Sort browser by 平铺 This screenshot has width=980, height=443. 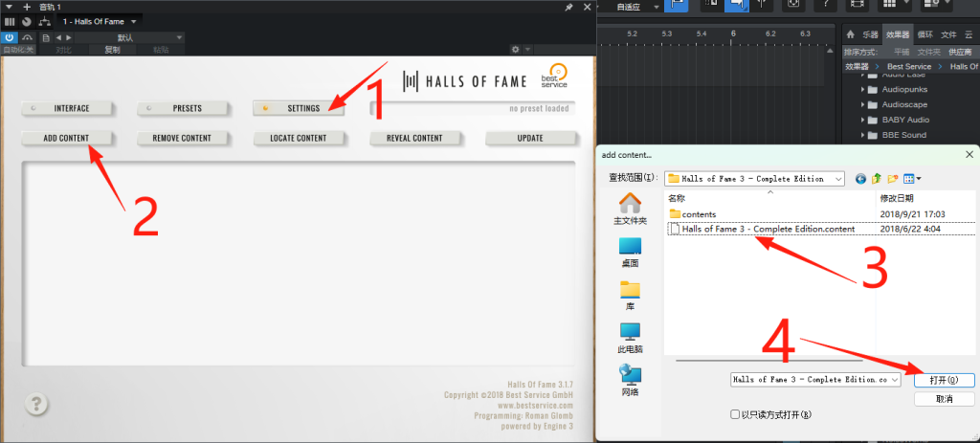pyautogui.click(x=902, y=52)
